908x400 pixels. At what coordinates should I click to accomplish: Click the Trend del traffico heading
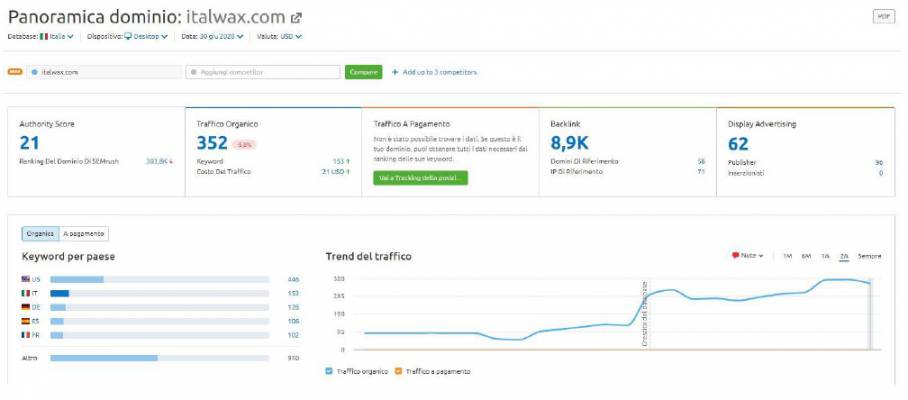click(x=368, y=256)
